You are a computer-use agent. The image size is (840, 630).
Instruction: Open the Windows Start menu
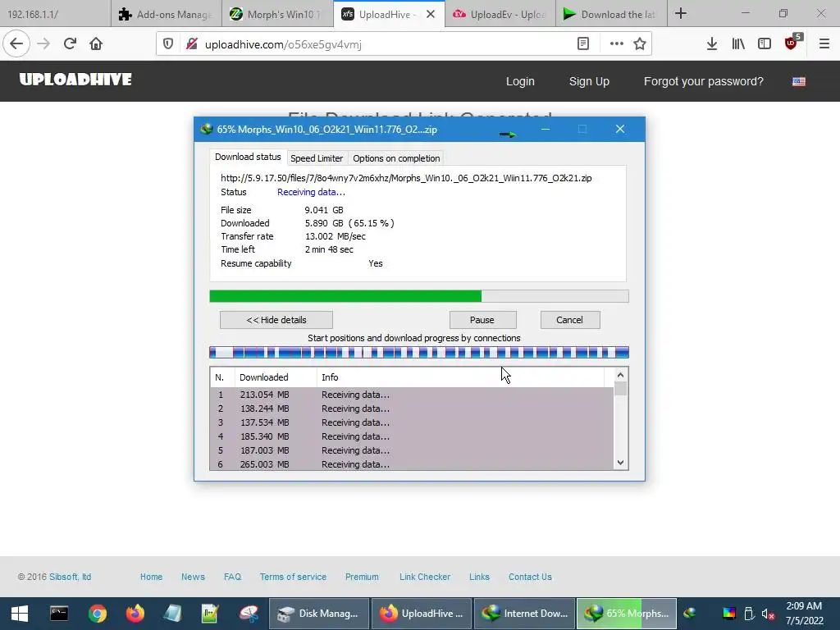(20, 614)
